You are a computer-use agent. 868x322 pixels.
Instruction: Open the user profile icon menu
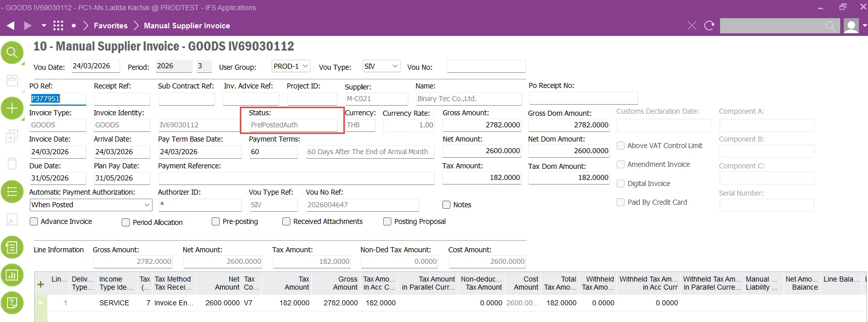coord(851,26)
